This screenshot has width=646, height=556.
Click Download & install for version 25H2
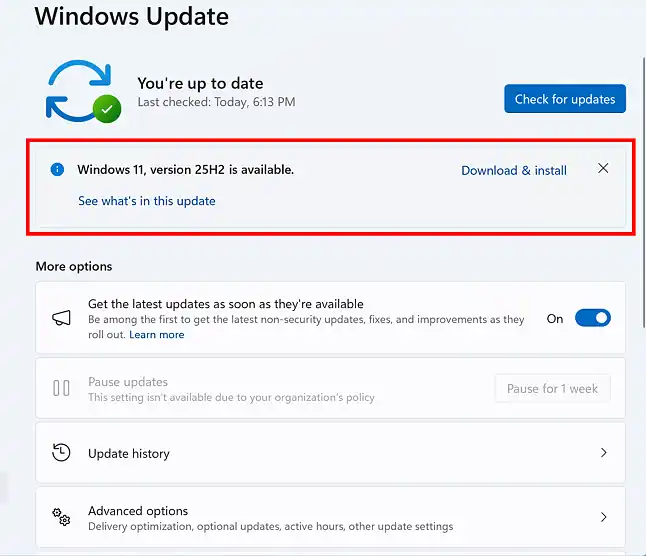pyautogui.click(x=513, y=170)
